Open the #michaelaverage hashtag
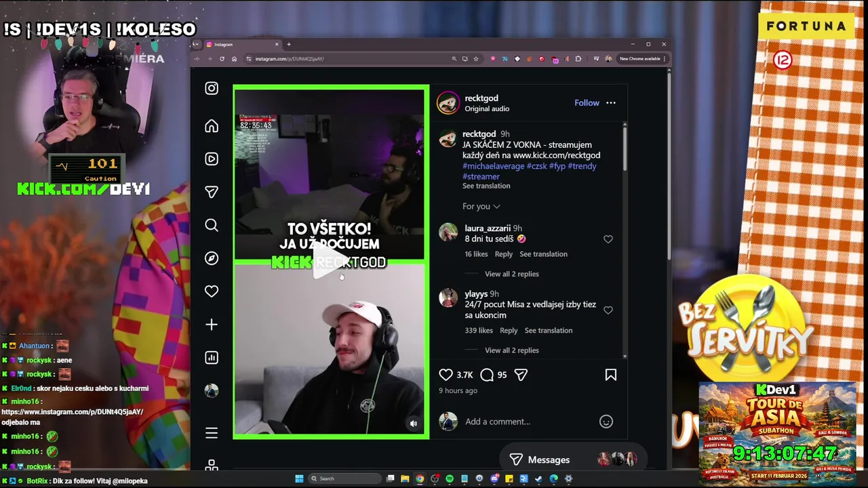Screen dimensions: 868x488 pos(494,166)
